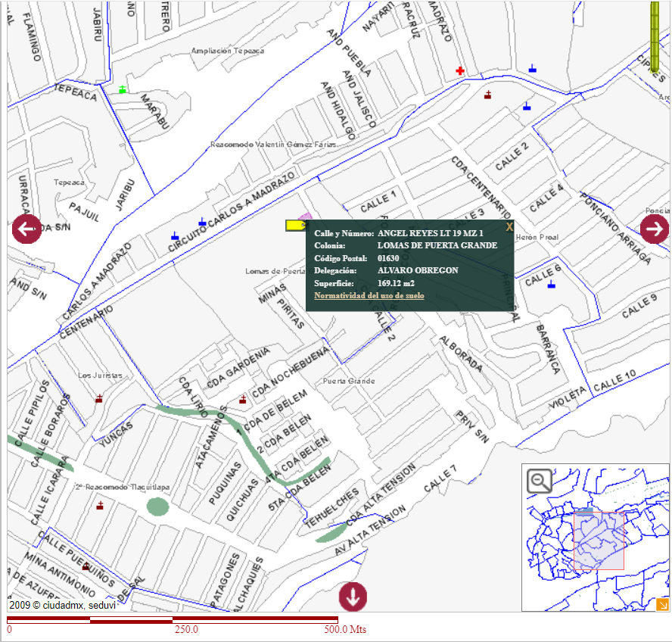Click the red cross hospital marker
The image size is (672, 642).
coord(460,70)
